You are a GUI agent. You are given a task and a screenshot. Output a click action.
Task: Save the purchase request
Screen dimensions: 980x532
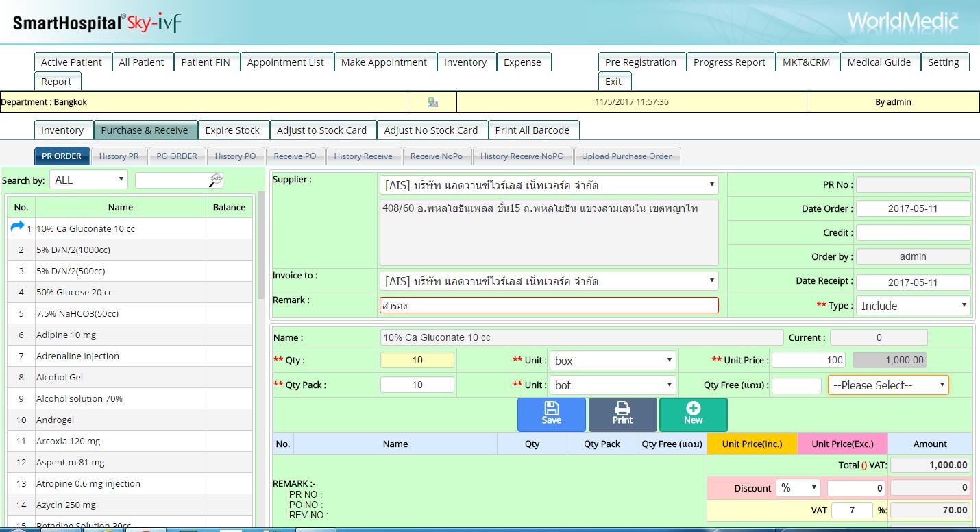pos(552,414)
